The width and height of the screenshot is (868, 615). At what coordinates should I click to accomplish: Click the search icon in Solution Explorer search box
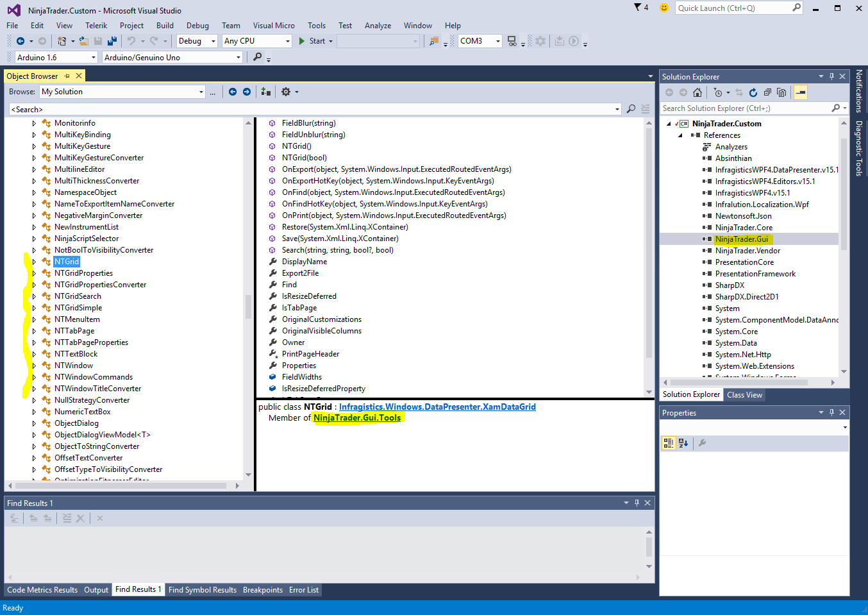tap(835, 108)
